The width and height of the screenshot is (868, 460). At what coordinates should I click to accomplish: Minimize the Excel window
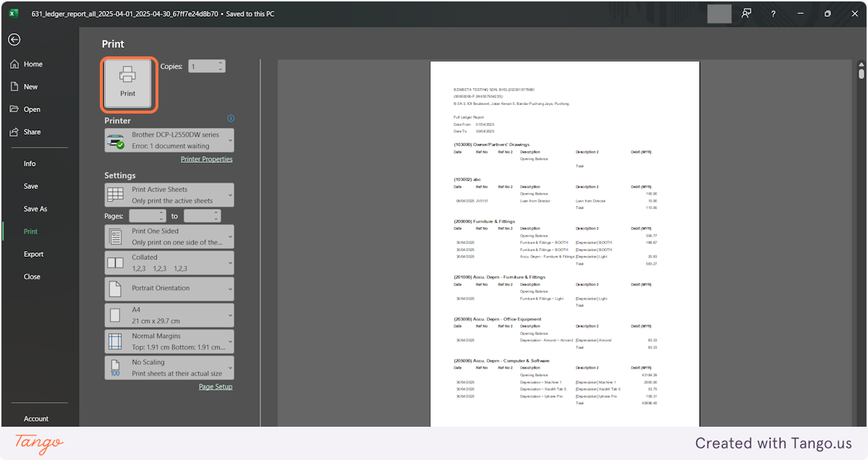click(x=801, y=14)
